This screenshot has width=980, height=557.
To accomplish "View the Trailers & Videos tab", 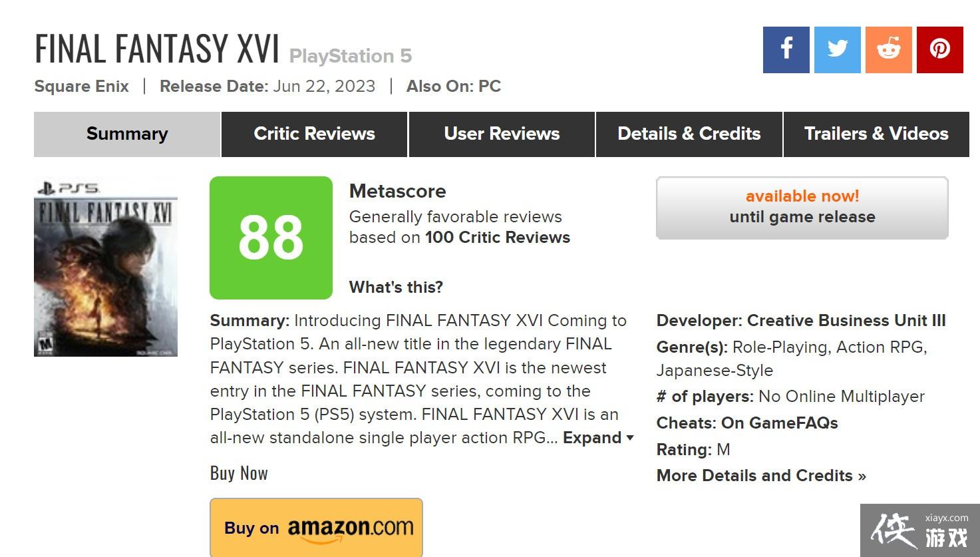I will tap(876, 134).
